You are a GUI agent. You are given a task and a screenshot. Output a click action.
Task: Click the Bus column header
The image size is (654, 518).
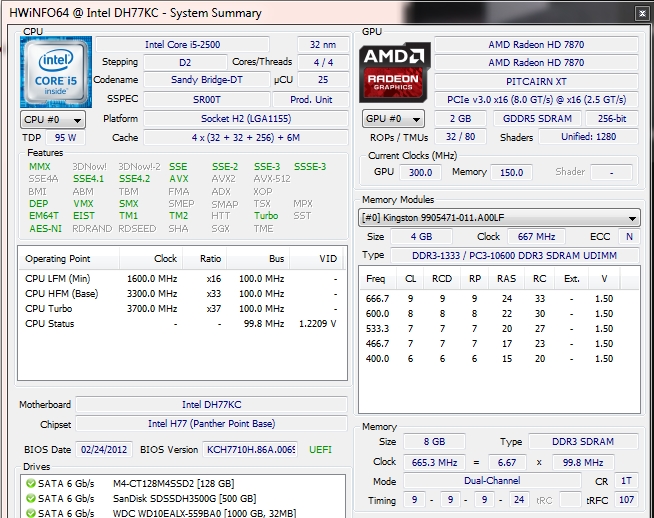tap(258, 259)
